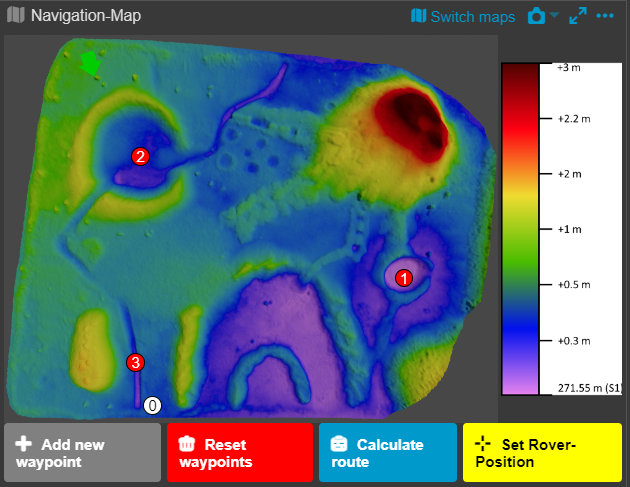This screenshot has width=630, height=487.
Task: Click the Add new waypoint button
Action: pos(82,453)
